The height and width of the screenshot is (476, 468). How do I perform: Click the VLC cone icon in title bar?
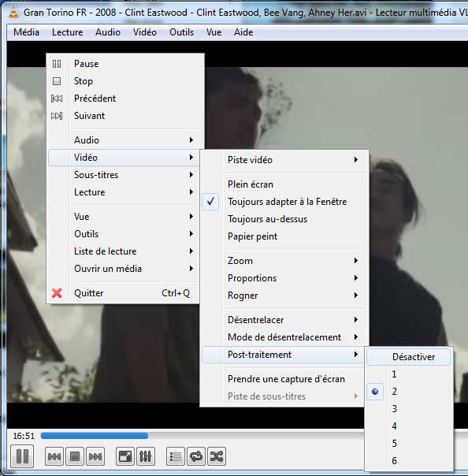[x=13, y=12]
